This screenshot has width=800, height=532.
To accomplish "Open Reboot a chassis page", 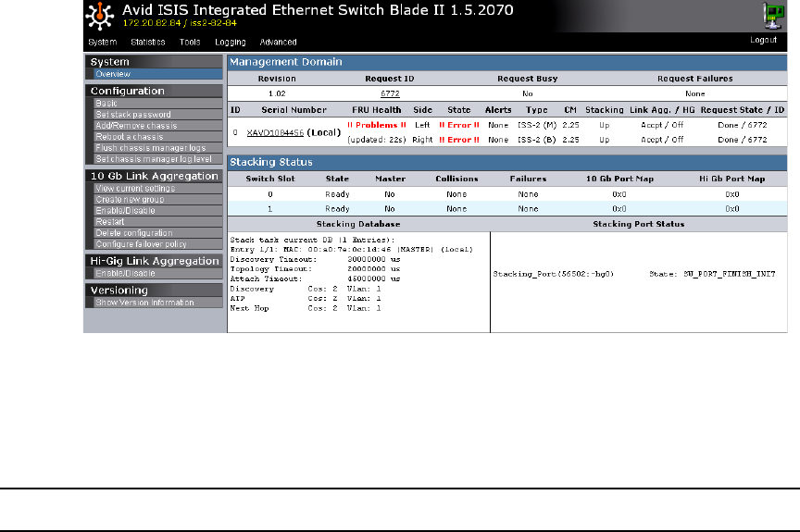I will [158, 137].
